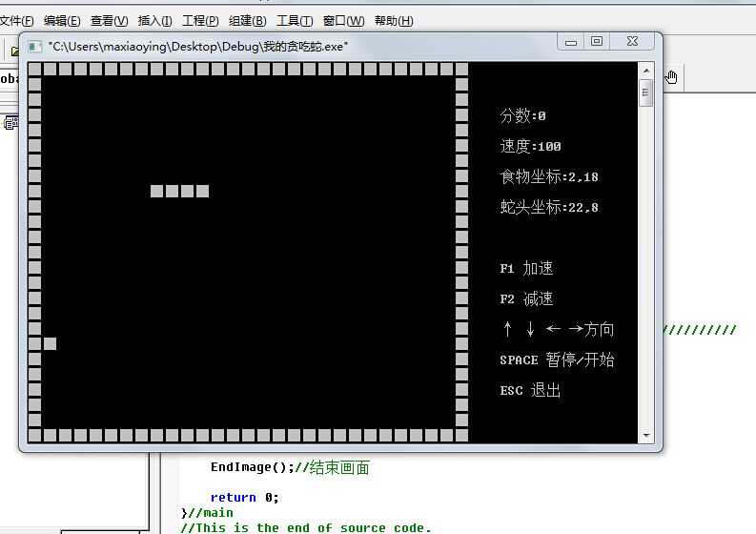Click the class view icon in workspace panel

11,124
